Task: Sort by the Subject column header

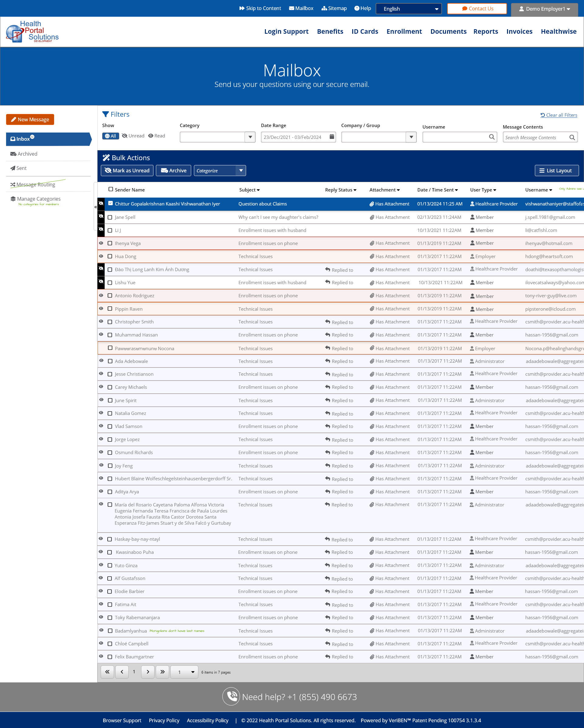Action: click(x=249, y=190)
